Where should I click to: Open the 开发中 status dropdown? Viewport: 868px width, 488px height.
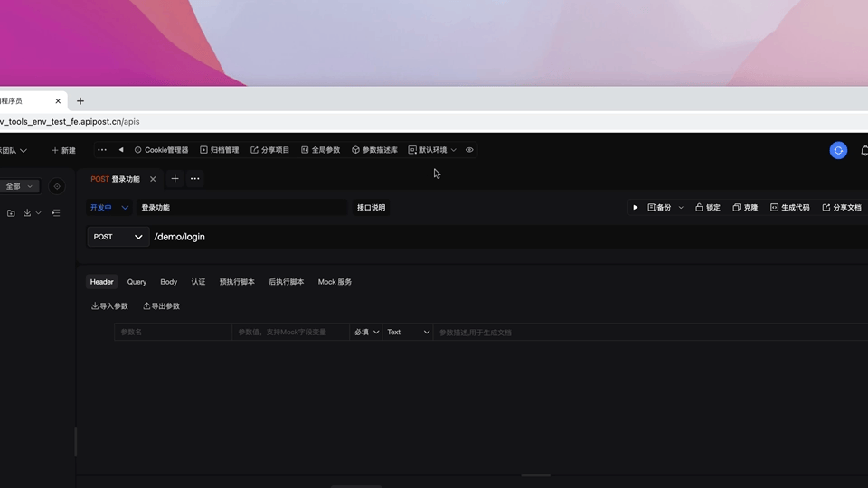(109, 208)
